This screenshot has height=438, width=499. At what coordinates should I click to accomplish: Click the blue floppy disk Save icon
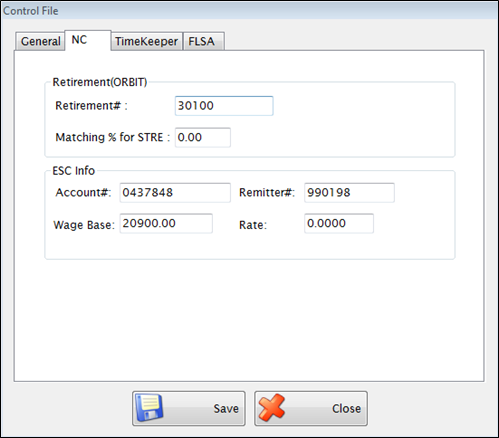click(149, 408)
